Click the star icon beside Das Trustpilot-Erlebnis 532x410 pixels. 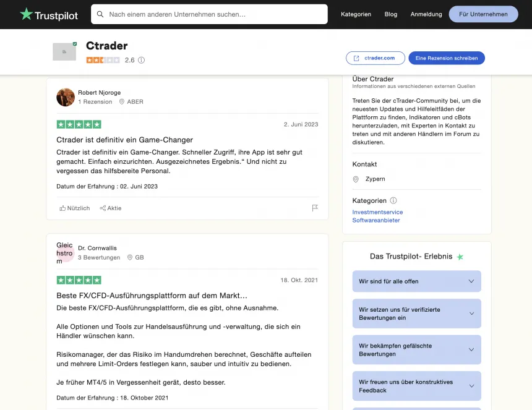[460, 257]
